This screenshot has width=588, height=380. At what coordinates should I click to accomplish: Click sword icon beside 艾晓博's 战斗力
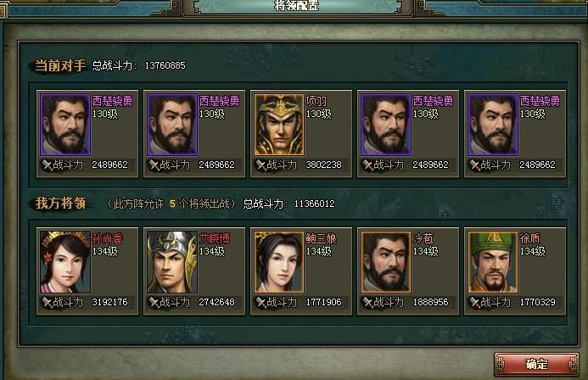click(x=154, y=303)
